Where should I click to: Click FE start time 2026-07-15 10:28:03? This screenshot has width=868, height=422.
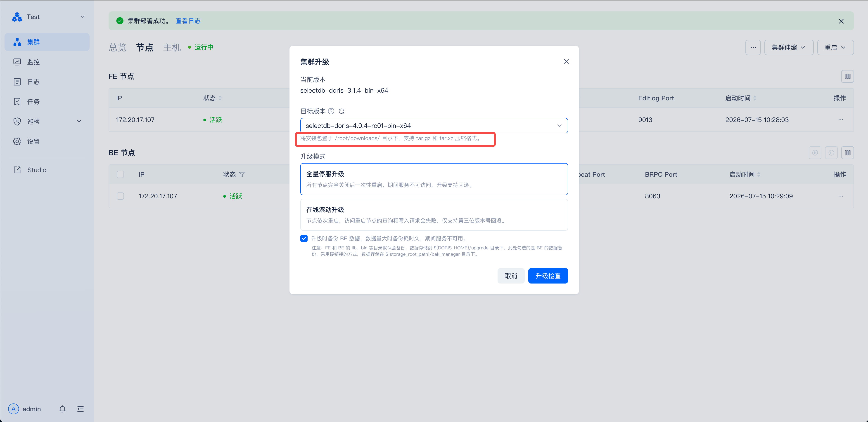[757, 120]
